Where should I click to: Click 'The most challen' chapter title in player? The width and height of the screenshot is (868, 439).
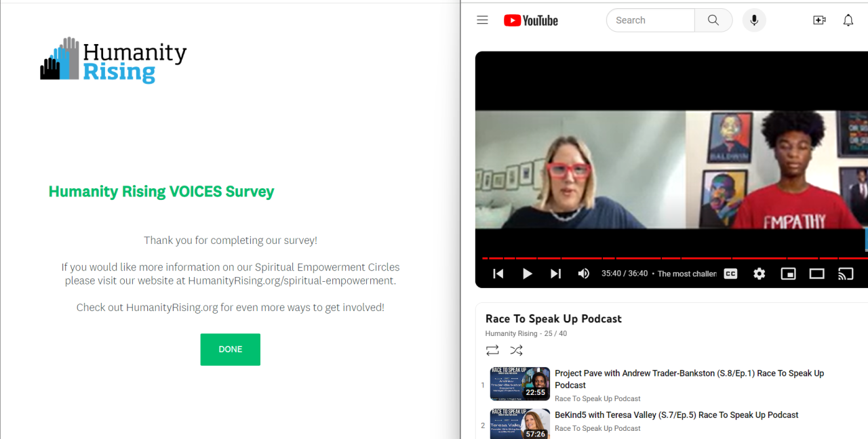point(687,274)
